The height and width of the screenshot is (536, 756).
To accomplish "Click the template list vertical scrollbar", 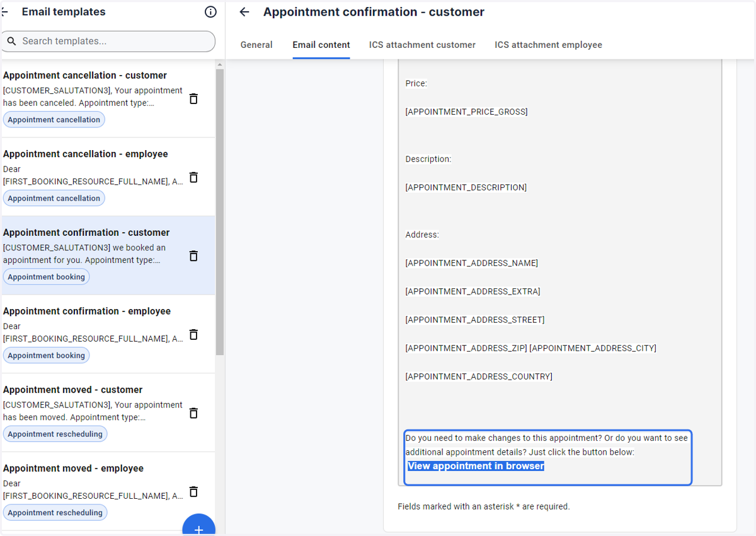I will 219,211.
